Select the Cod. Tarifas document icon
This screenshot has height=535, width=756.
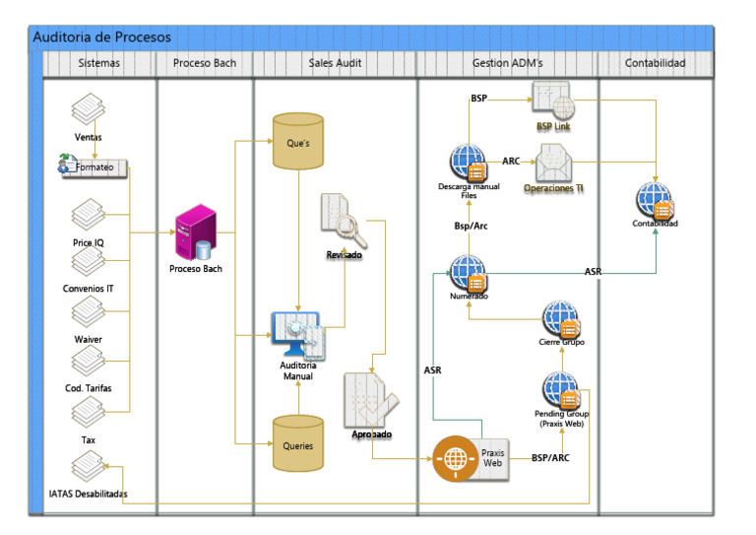89,361
